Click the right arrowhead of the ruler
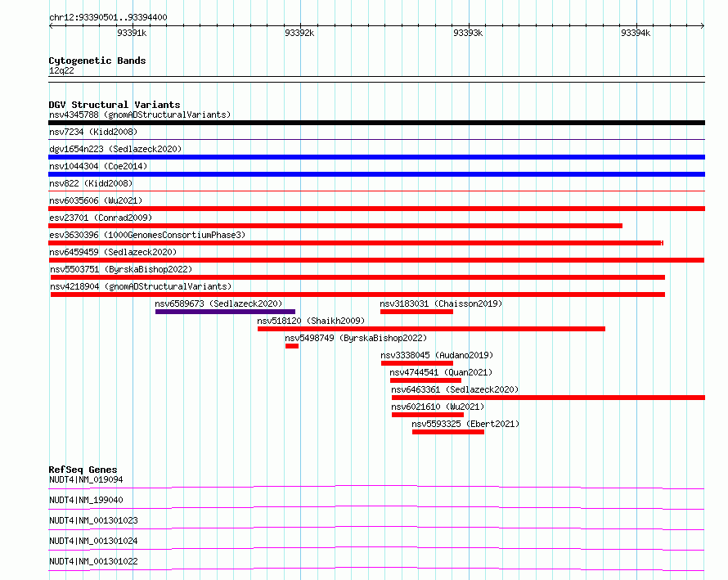The height and width of the screenshot is (580, 728). [703, 26]
